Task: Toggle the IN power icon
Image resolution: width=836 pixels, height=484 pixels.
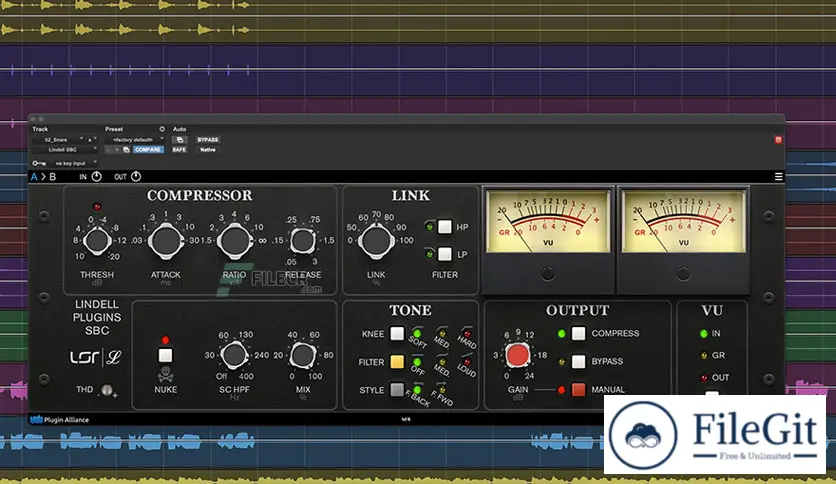Action: (97, 176)
